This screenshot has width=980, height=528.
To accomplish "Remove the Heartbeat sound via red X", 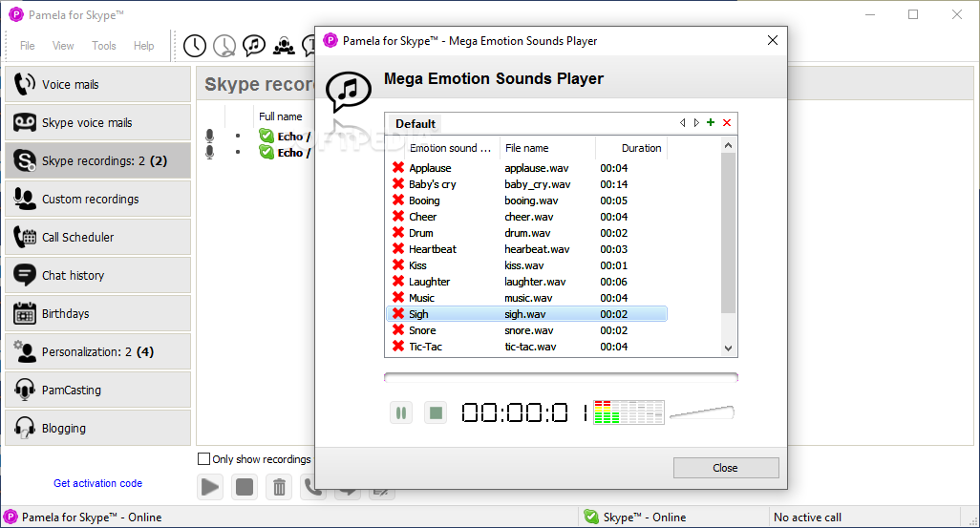I will click(x=398, y=248).
